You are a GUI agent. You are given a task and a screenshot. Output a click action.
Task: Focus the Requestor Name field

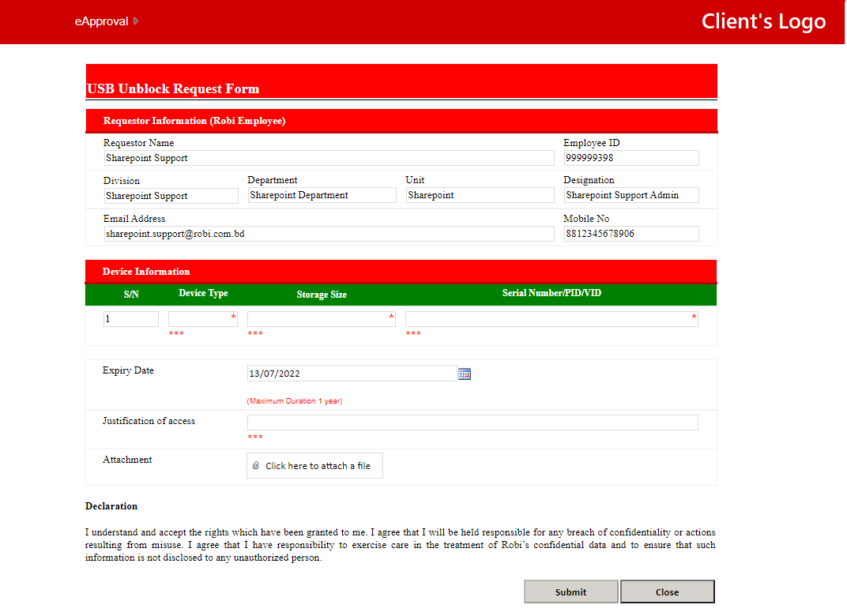329,158
